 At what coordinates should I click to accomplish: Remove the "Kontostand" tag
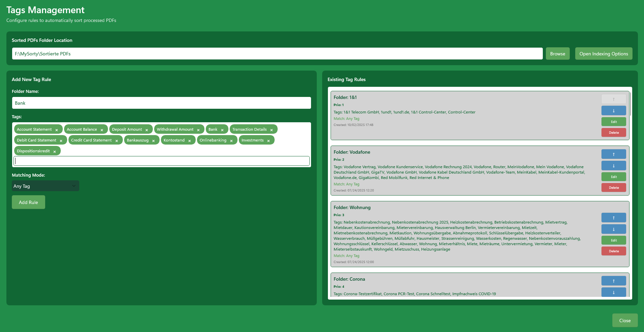[x=190, y=140]
